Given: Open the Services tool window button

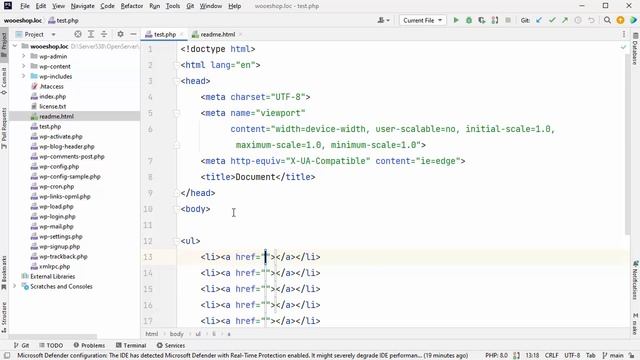Looking at the screenshot, I should tap(171, 345).
